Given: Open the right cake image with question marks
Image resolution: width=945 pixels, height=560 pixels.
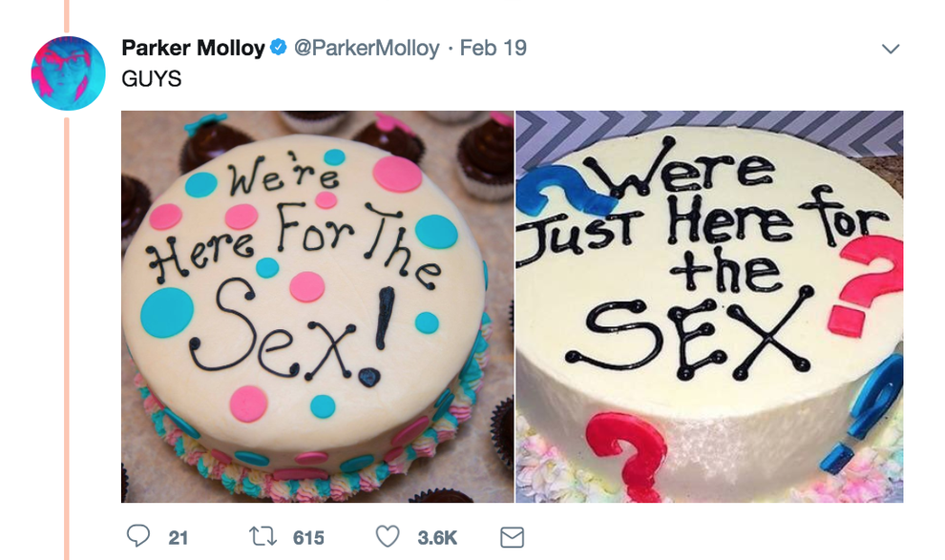Looking at the screenshot, I should 711,305.
